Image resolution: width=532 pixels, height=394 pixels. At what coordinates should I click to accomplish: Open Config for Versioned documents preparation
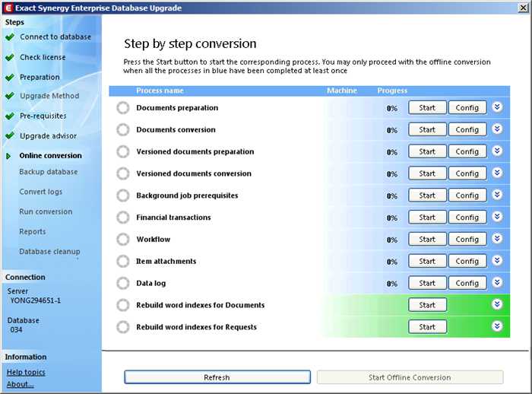[467, 152]
